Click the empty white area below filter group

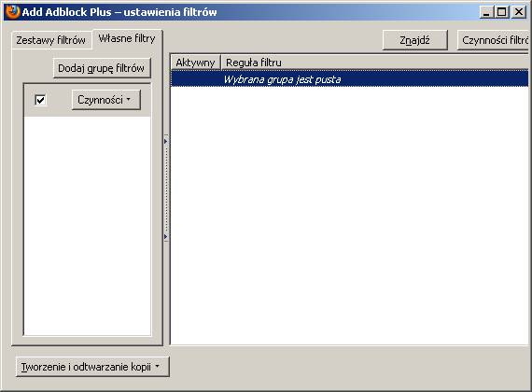(87, 226)
